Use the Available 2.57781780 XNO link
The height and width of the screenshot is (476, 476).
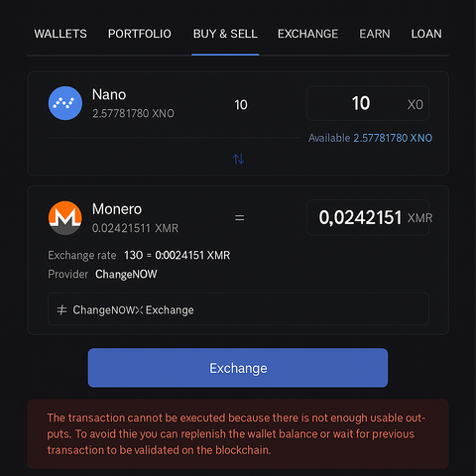coord(370,138)
